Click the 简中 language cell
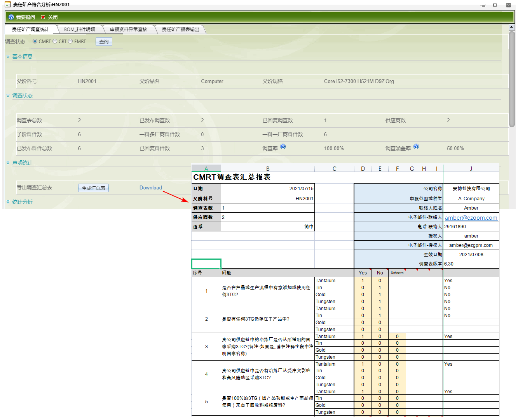 [268, 226]
